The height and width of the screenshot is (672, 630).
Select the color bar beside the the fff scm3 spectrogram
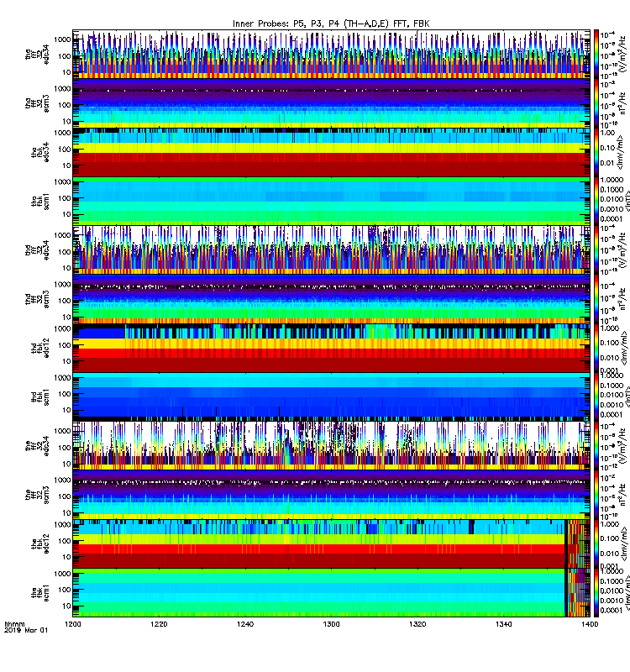pyautogui.click(x=596, y=494)
